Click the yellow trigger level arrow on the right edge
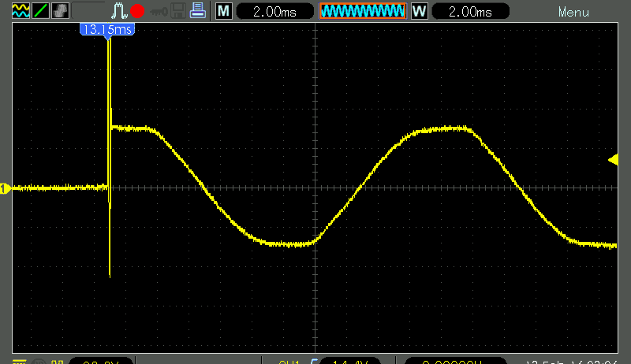This screenshot has width=631, height=364. coord(613,160)
